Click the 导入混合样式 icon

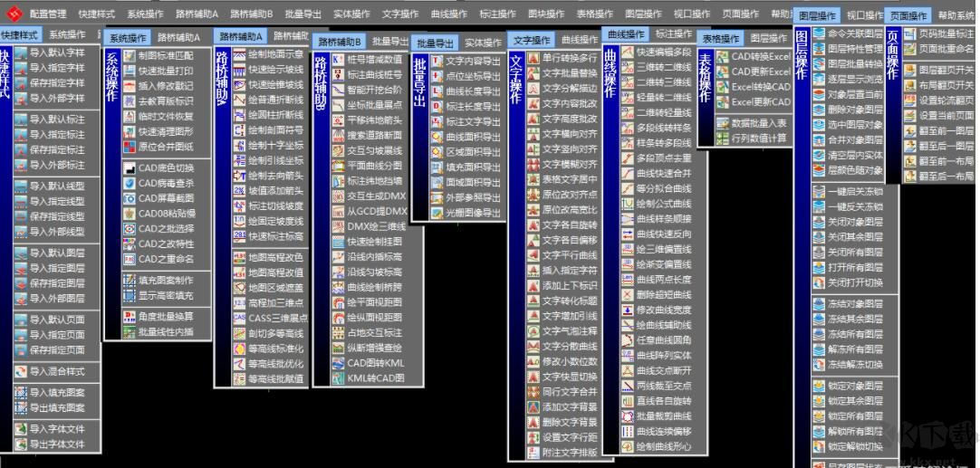pos(21,372)
